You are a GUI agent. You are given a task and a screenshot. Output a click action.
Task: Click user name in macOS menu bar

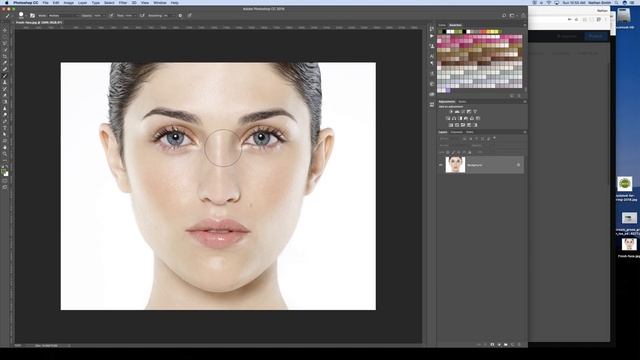point(600,3)
